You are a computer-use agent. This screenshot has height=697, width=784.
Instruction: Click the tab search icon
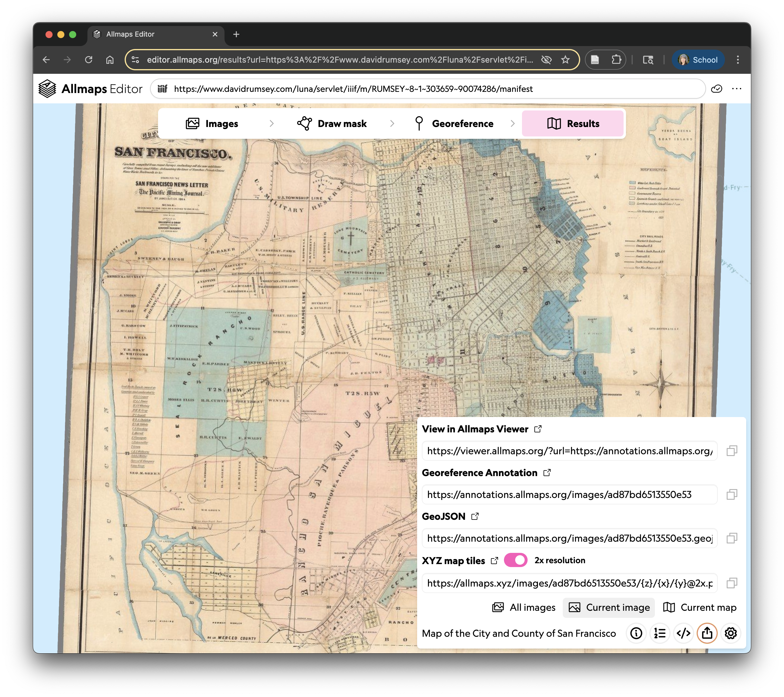coord(648,60)
